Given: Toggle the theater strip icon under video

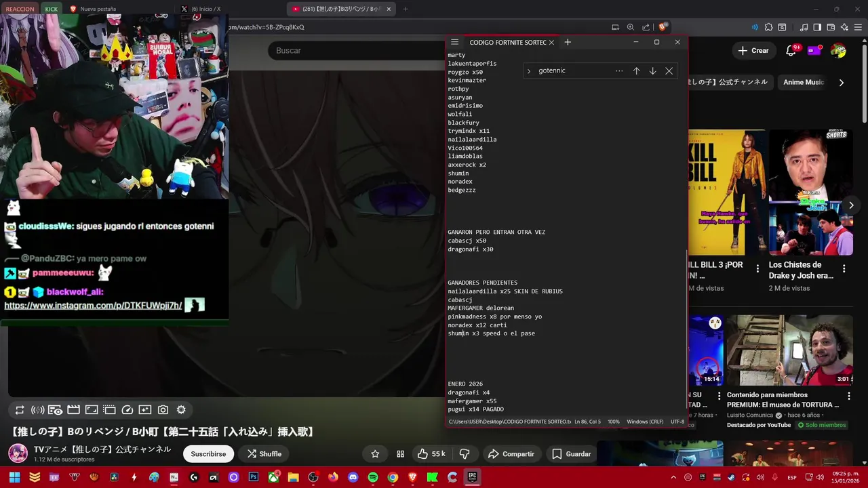Looking at the screenshot, I should (x=109, y=410).
